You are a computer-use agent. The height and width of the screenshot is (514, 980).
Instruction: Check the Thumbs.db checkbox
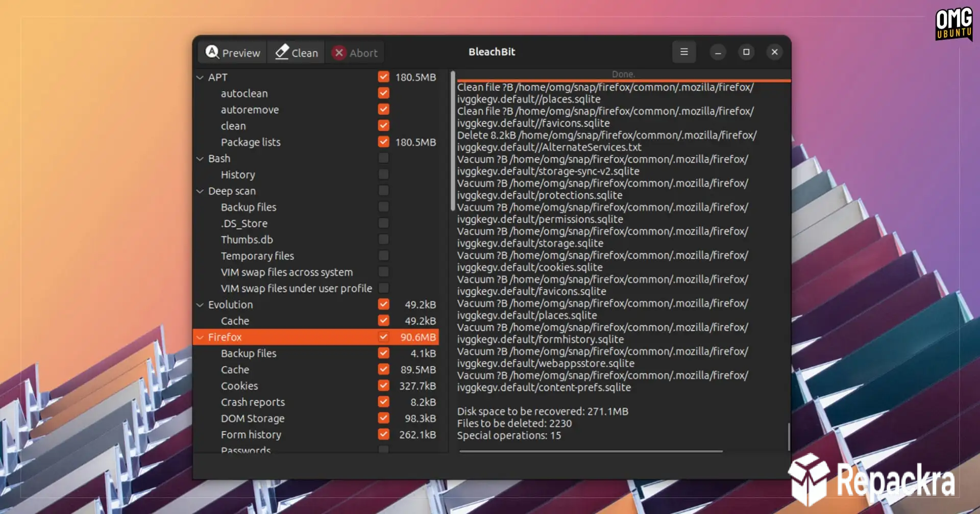pos(383,239)
